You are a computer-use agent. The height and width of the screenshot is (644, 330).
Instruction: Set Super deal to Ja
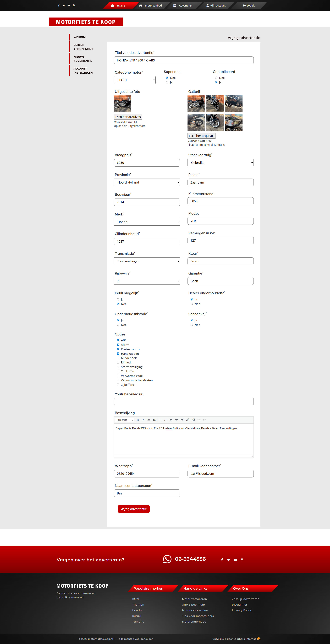167,82
